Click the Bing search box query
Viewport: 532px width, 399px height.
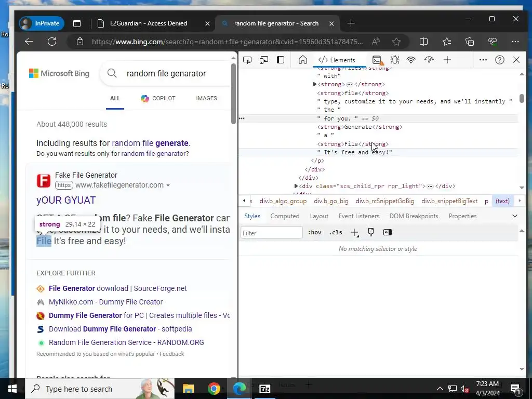point(166,73)
